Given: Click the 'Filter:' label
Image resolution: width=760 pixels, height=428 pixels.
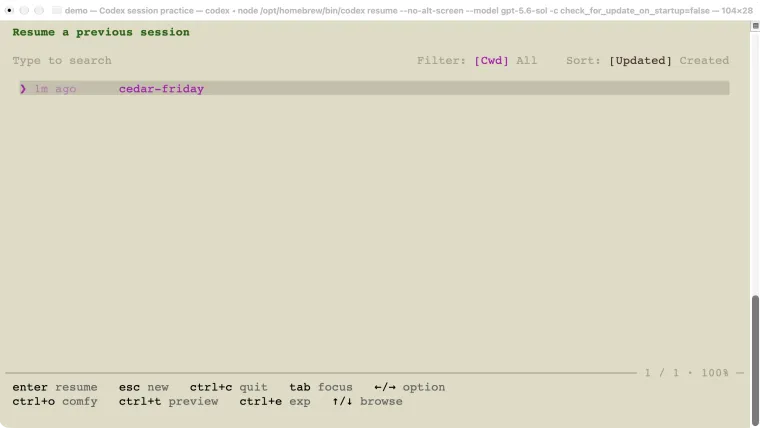Looking at the screenshot, I should [x=441, y=61].
